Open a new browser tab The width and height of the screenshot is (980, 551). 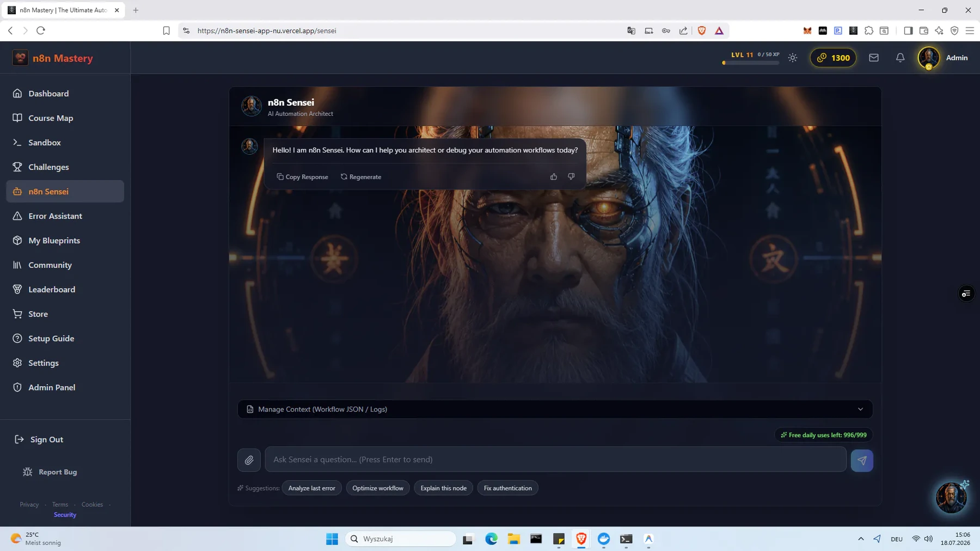[x=136, y=10]
